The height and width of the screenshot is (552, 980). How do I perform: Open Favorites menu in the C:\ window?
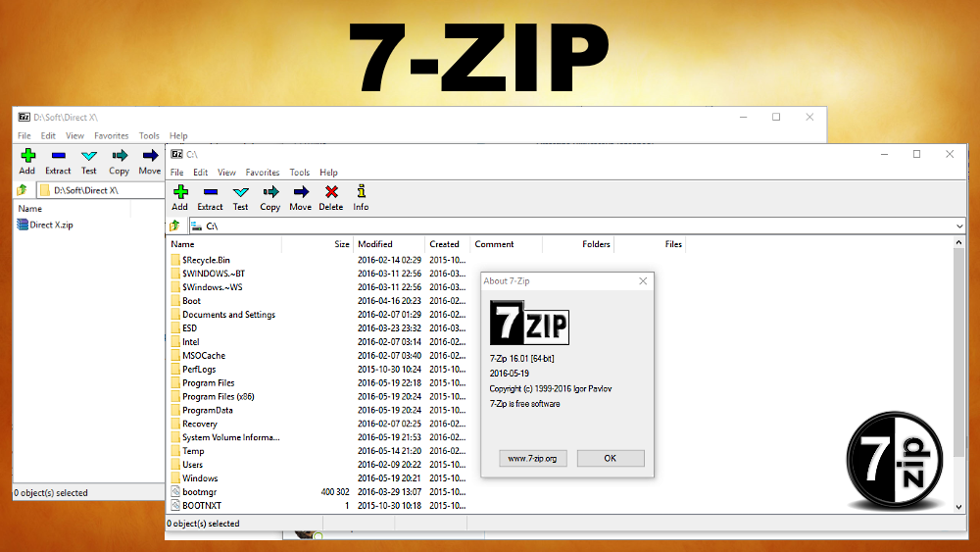tap(263, 173)
